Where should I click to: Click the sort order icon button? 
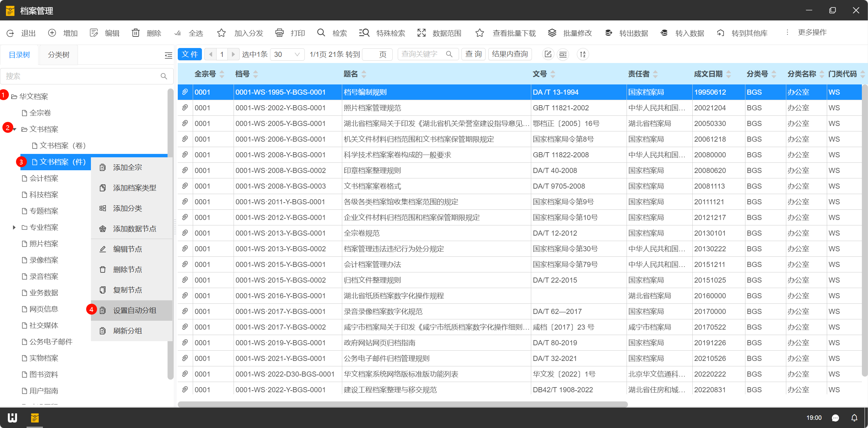(x=583, y=54)
